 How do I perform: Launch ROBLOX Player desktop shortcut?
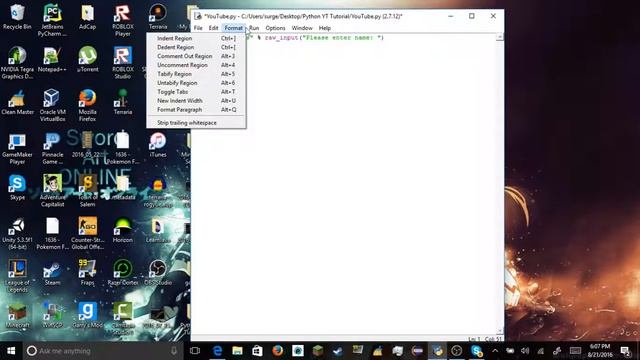122,19
